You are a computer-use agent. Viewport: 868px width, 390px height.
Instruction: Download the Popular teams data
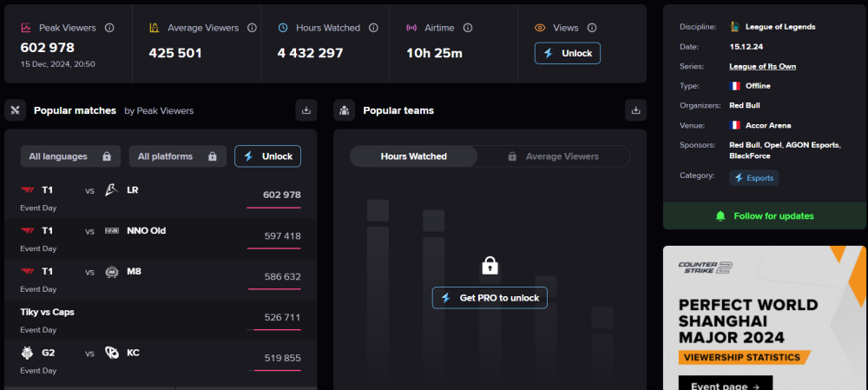pyautogui.click(x=635, y=110)
